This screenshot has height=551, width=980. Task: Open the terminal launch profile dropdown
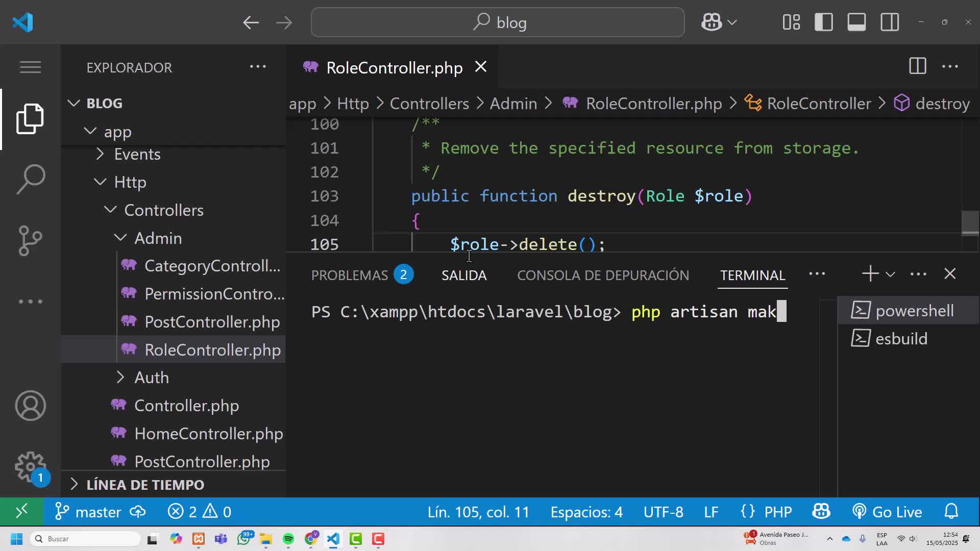click(890, 274)
